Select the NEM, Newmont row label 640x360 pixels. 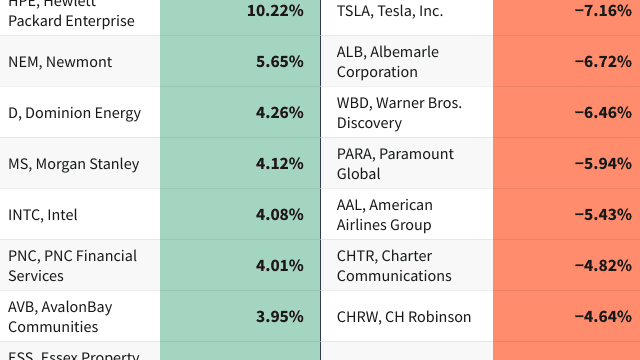(60, 62)
